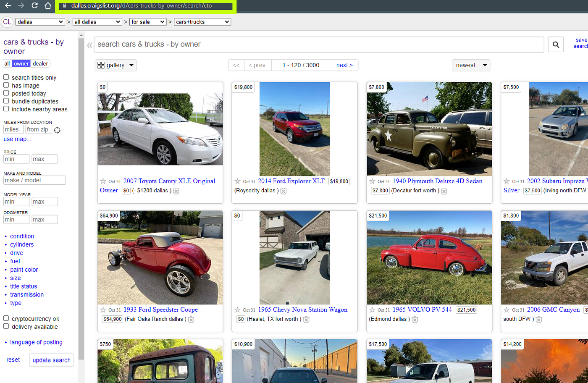Collapse sidebar with double chevron icon
The image size is (588, 383).
[x=89, y=45]
